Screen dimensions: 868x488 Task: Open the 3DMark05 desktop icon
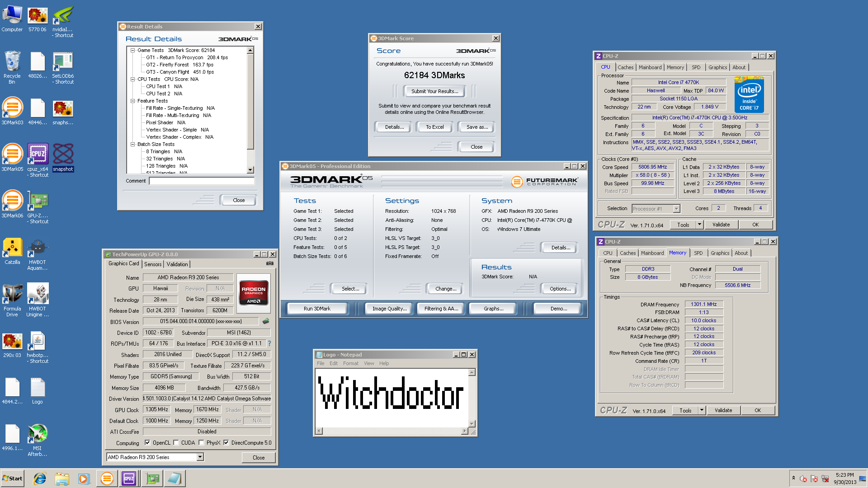click(x=12, y=158)
